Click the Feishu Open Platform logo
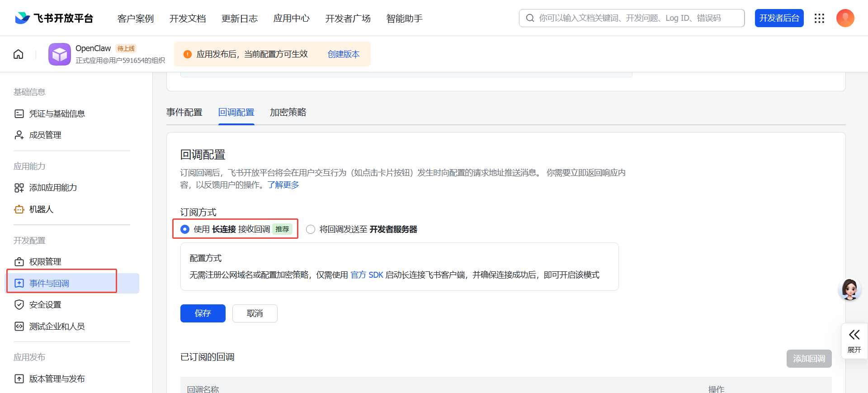The image size is (868, 393). [x=54, y=18]
